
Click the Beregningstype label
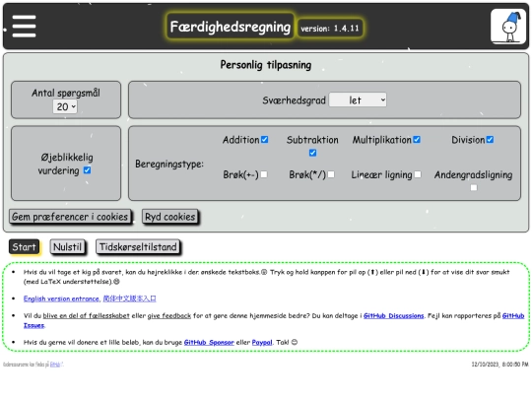click(169, 164)
